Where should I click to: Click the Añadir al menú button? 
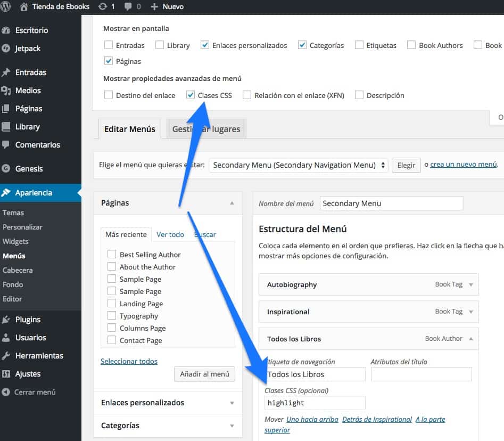click(204, 374)
